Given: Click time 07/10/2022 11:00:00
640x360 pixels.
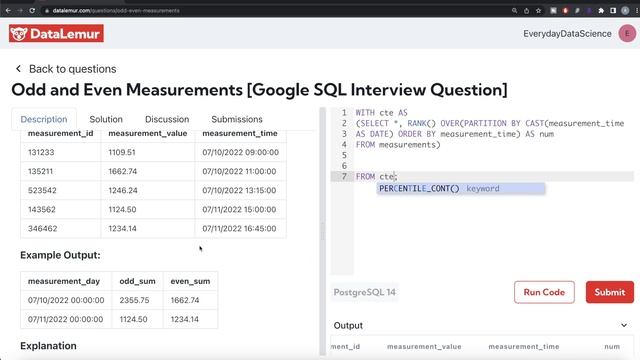Looking at the screenshot, I should (x=239, y=171).
